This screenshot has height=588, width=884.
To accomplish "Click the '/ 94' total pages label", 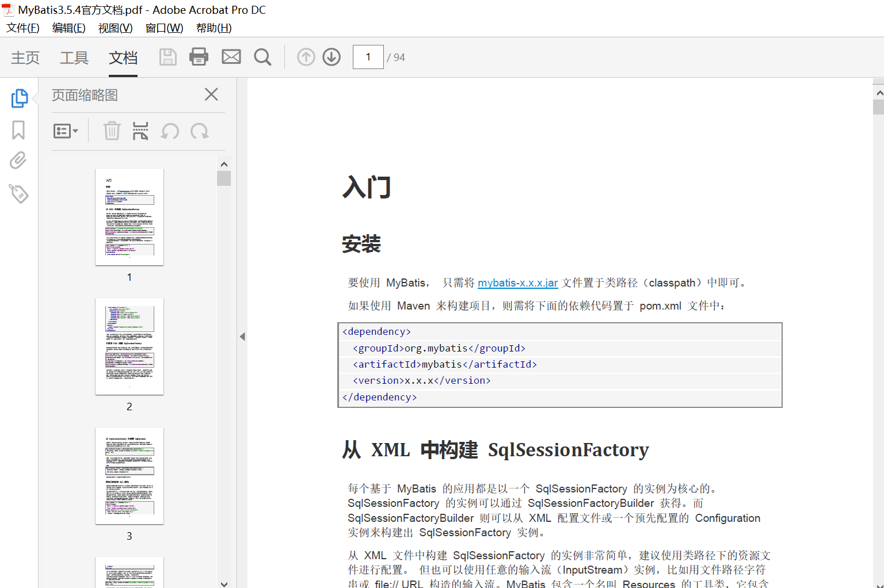I will coord(396,58).
